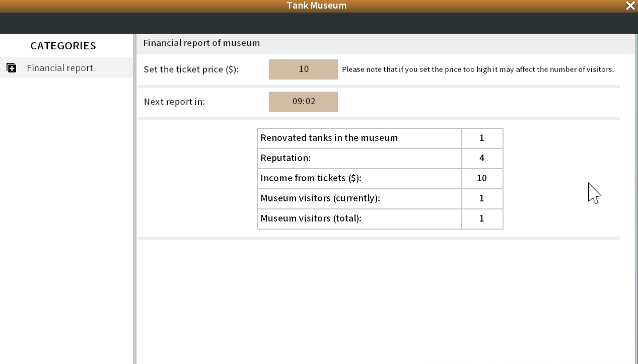This screenshot has height=364, width=638.
Task: Click the 'Financial report of museum' heading
Action: 201,43
